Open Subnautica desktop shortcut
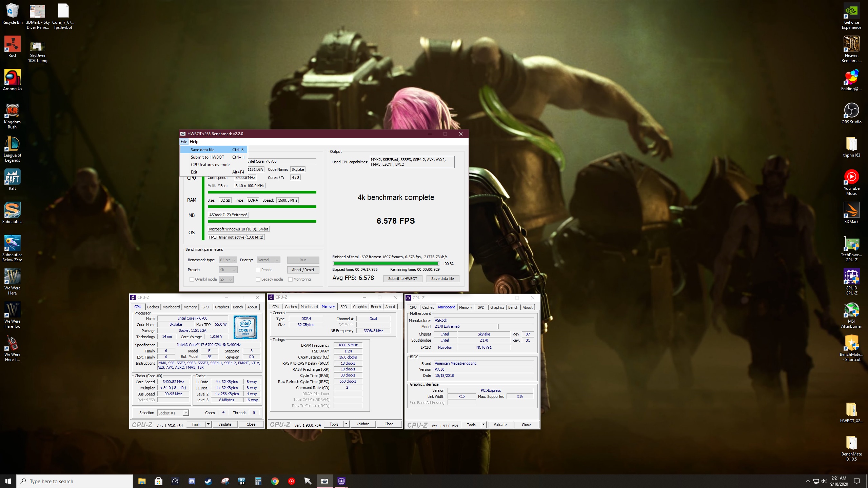The image size is (868, 488). tap(12, 213)
